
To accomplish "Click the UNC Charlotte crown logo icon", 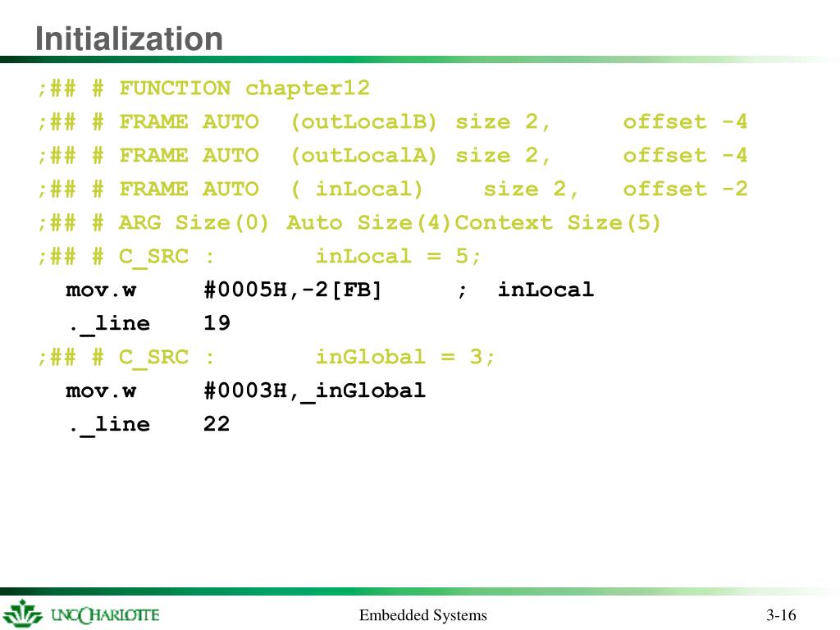I will tap(22, 614).
